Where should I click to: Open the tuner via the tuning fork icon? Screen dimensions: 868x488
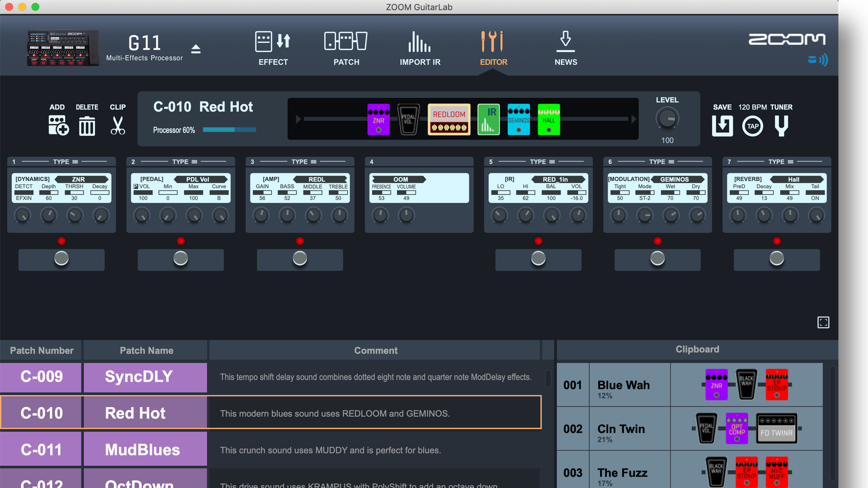[x=781, y=126]
